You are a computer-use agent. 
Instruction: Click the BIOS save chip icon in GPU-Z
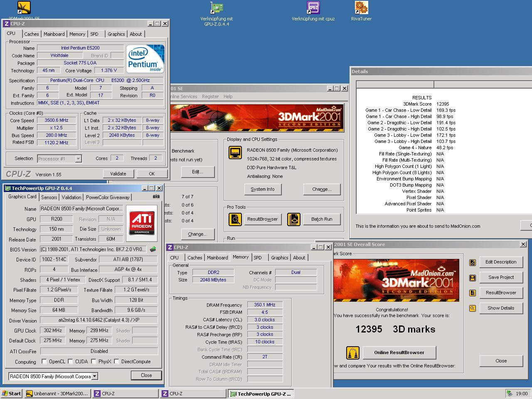coord(153,249)
